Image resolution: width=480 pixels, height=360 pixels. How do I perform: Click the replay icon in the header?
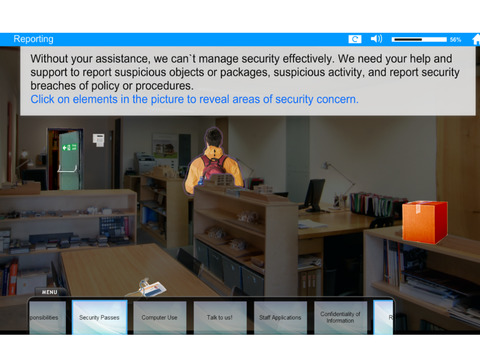tap(355, 39)
